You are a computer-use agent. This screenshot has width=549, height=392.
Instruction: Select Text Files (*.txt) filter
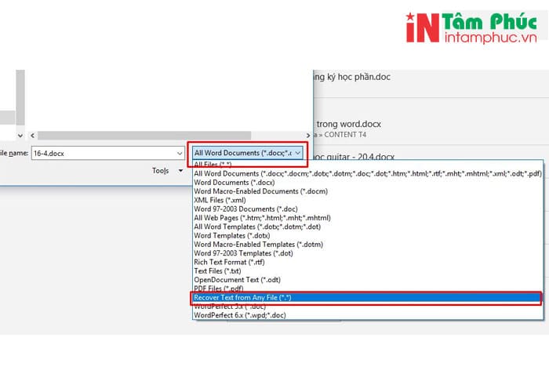point(220,271)
